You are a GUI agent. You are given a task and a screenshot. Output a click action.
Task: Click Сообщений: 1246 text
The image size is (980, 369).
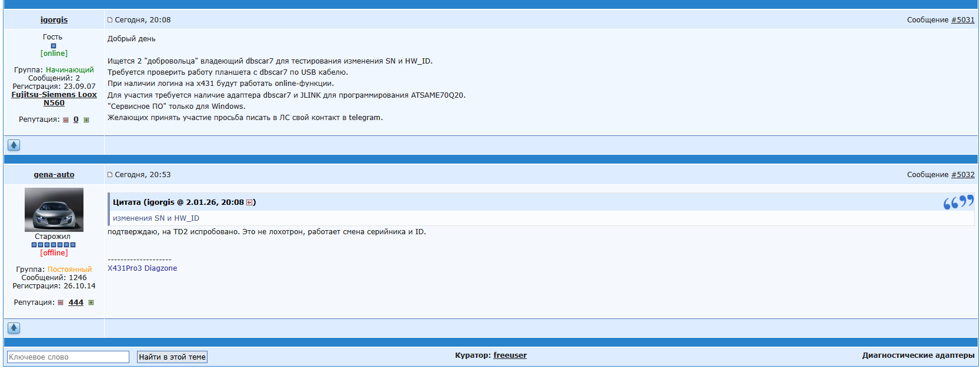coord(54,278)
